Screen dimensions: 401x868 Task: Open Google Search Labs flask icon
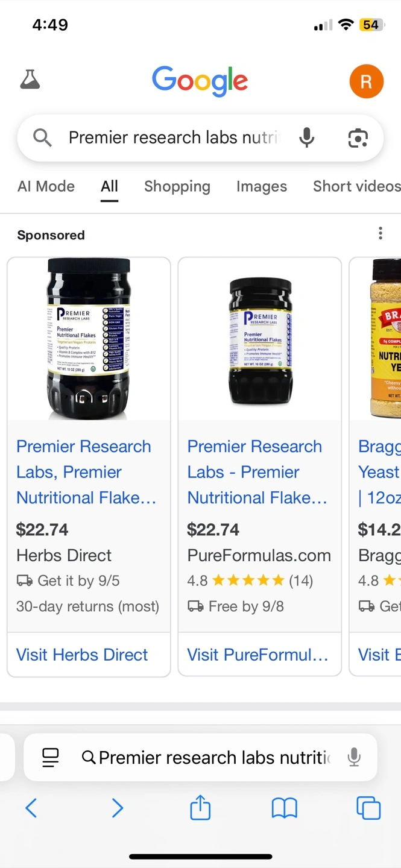tap(30, 80)
